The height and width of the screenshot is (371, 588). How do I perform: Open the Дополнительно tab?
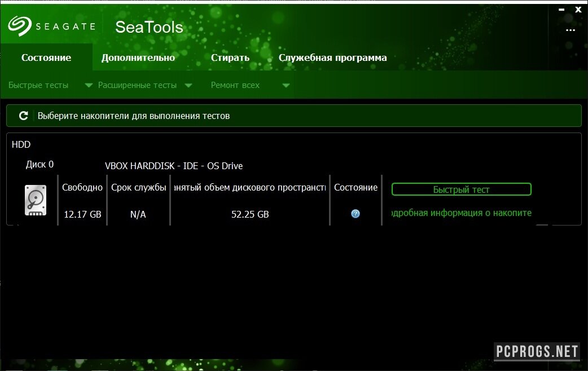pos(138,58)
